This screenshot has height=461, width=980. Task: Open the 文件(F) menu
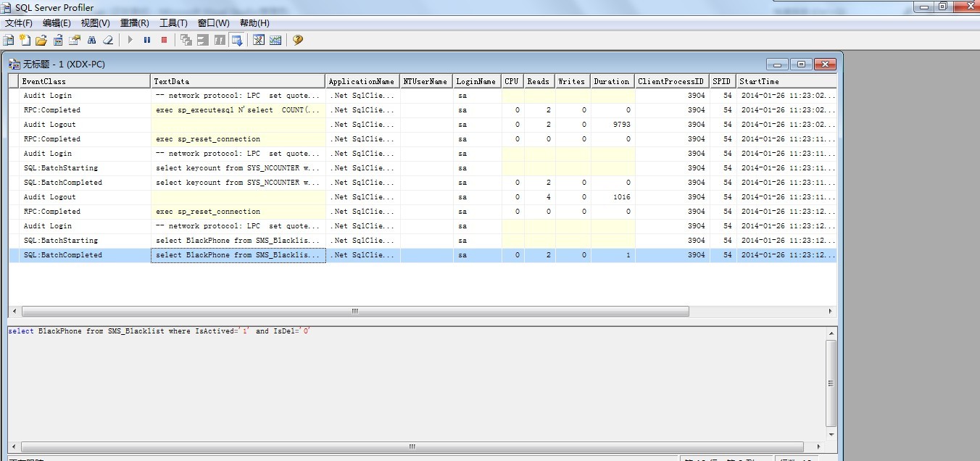click(x=19, y=23)
